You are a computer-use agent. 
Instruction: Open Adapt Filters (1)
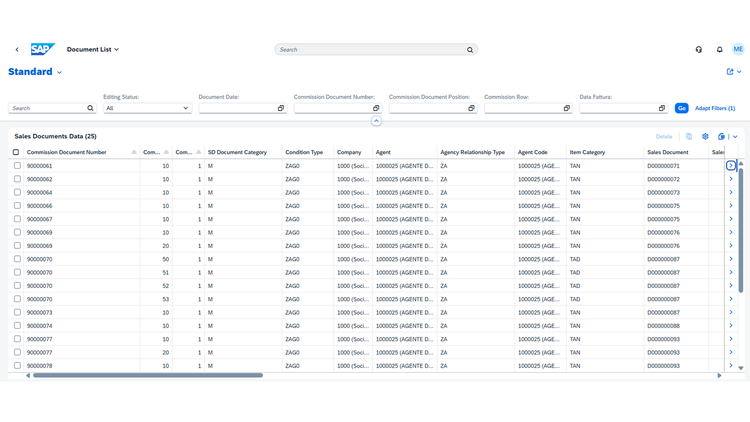[715, 108]
